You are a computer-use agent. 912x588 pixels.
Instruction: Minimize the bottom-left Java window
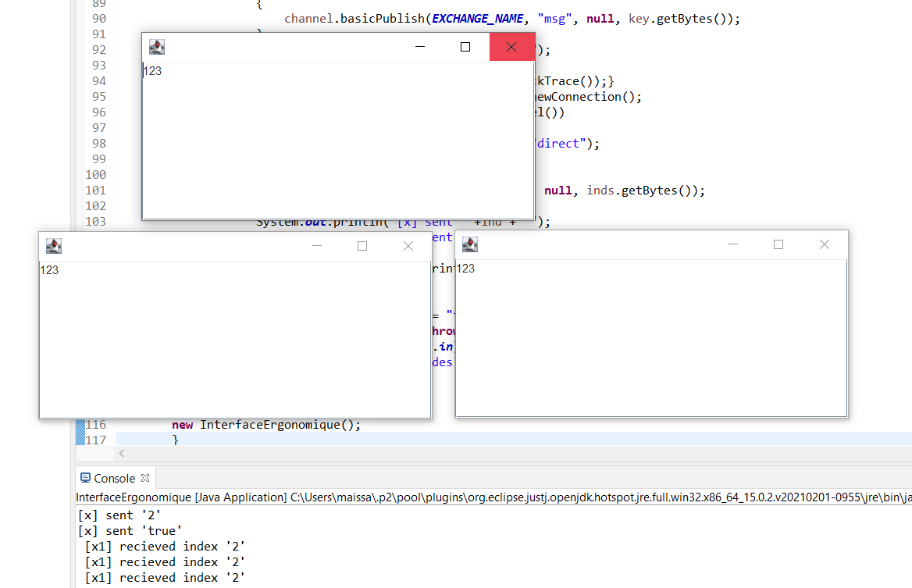click(317, 246)
